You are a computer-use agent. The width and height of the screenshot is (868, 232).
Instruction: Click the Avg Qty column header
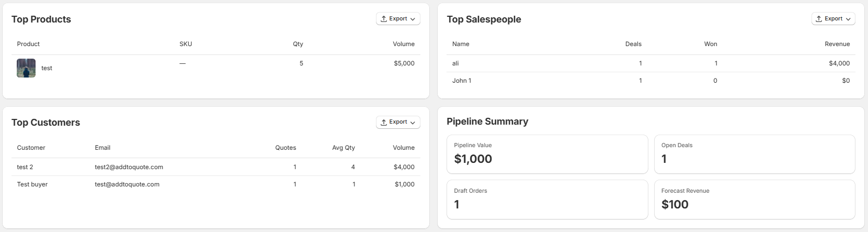click(x=344, y=148)
